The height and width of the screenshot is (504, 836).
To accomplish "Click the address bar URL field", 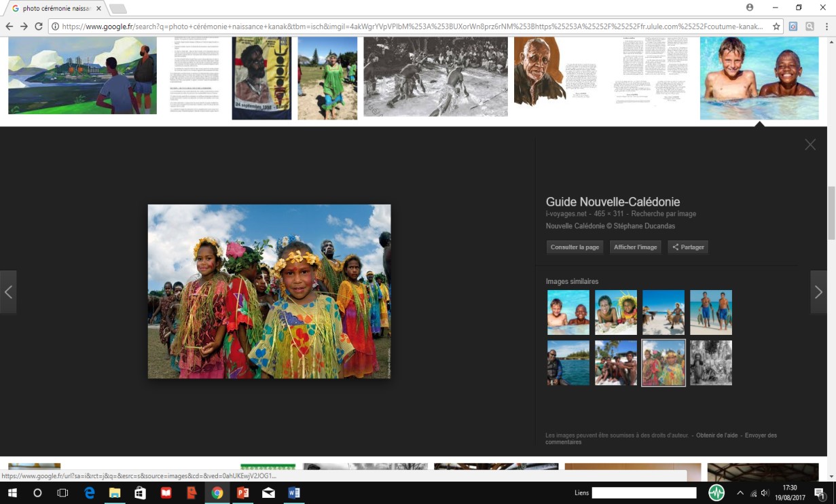I will [407, 26].
